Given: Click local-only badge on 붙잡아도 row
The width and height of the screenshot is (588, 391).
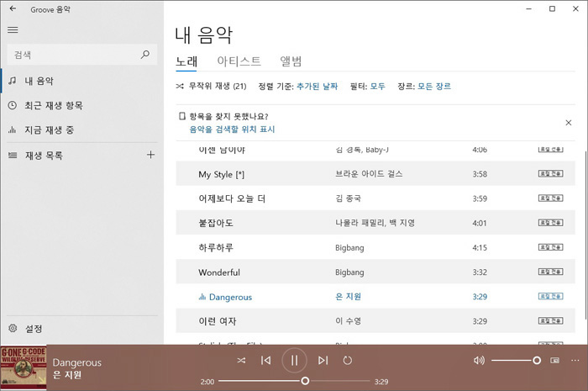Looking at the screenshot, I should [550, 223].
